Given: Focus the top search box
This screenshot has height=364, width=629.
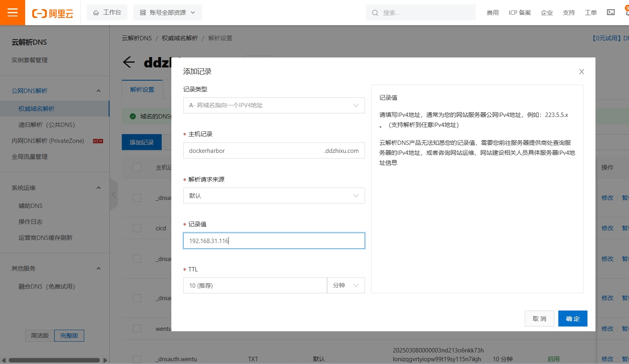Looking at the screenshot, I should pos(421,12).
